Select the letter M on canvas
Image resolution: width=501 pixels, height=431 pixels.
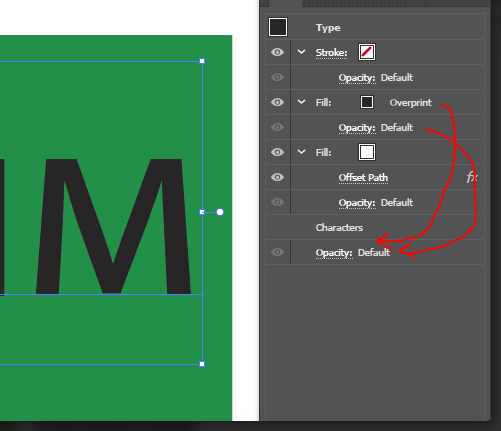[x=114, y=226]
